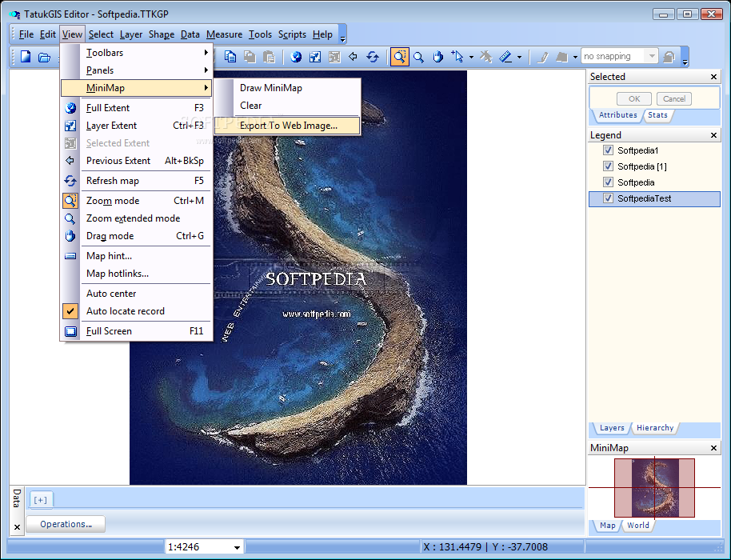Click the Paste icon in toolbar
This screenshot has height=560, width=731.
(x=269, y=57)
